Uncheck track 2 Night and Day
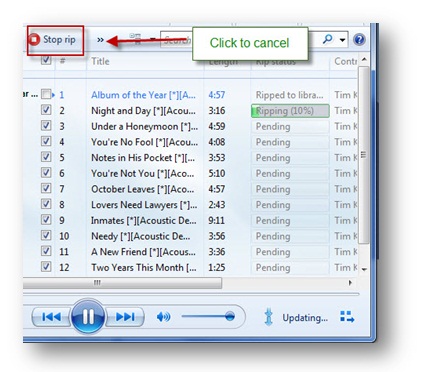This screenshot has height=372, width=422. (46, 110)
